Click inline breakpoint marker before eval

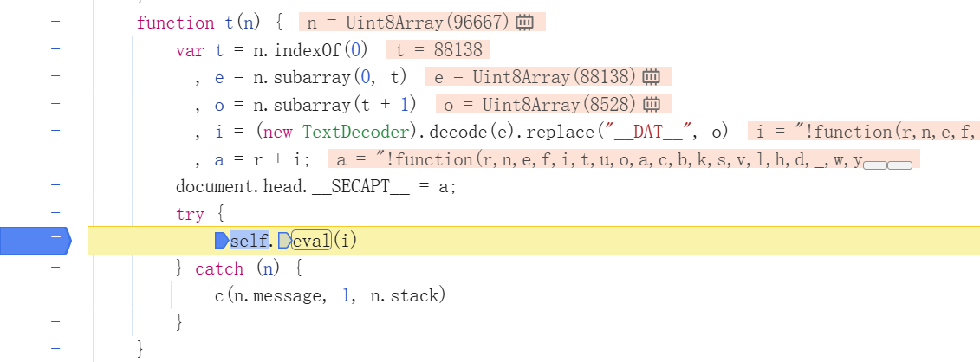tap(283, 241)
